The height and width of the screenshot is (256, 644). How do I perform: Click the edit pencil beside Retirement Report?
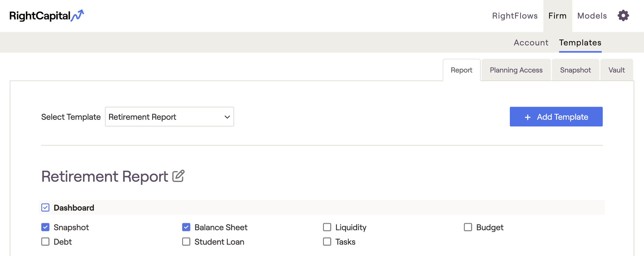click(178, 176)
